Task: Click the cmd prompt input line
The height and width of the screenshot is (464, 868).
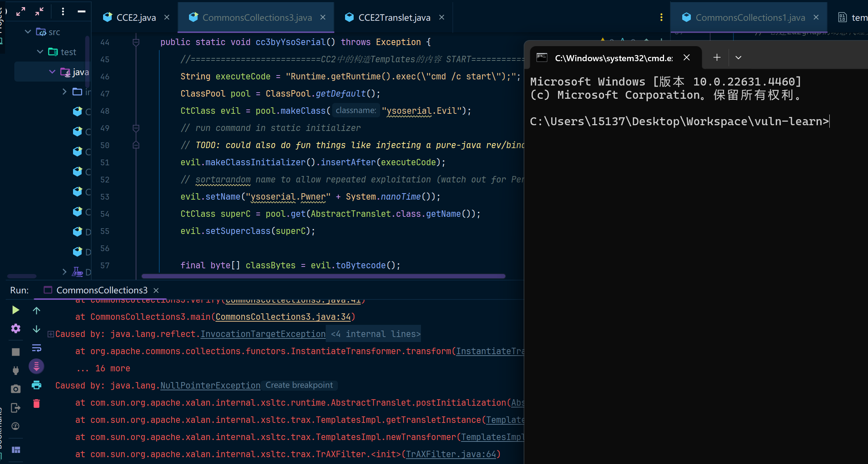Action: point(679,122)
